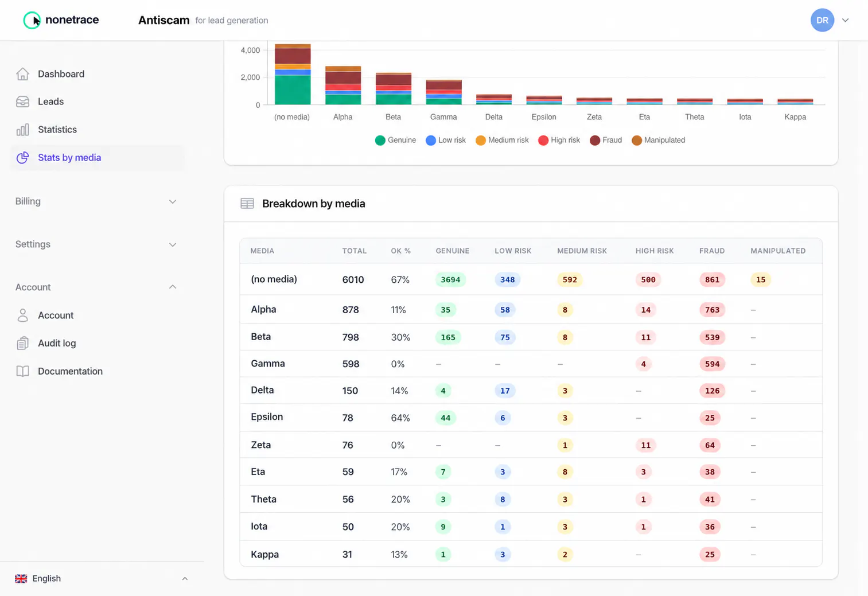Click the Alpha bar in chart
The width and height of the screenshot is (868, 596).
click(x=343, y=85)
